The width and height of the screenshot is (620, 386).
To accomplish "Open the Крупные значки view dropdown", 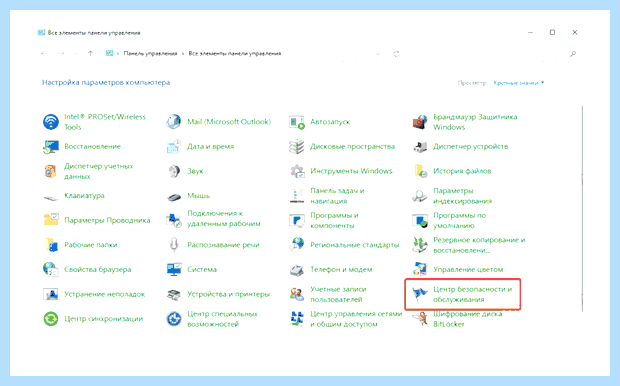I will pos(519,83).
